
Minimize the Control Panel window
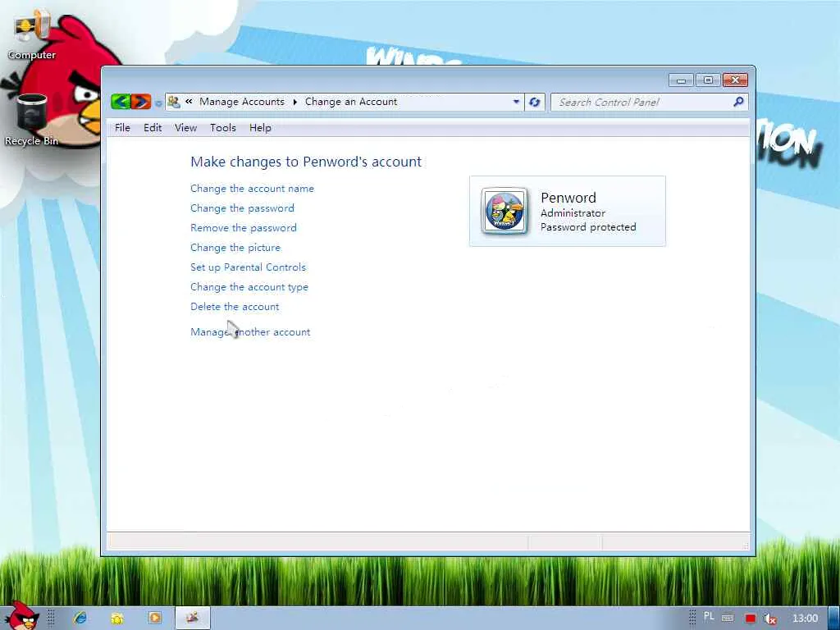click(x=682, y=80)
